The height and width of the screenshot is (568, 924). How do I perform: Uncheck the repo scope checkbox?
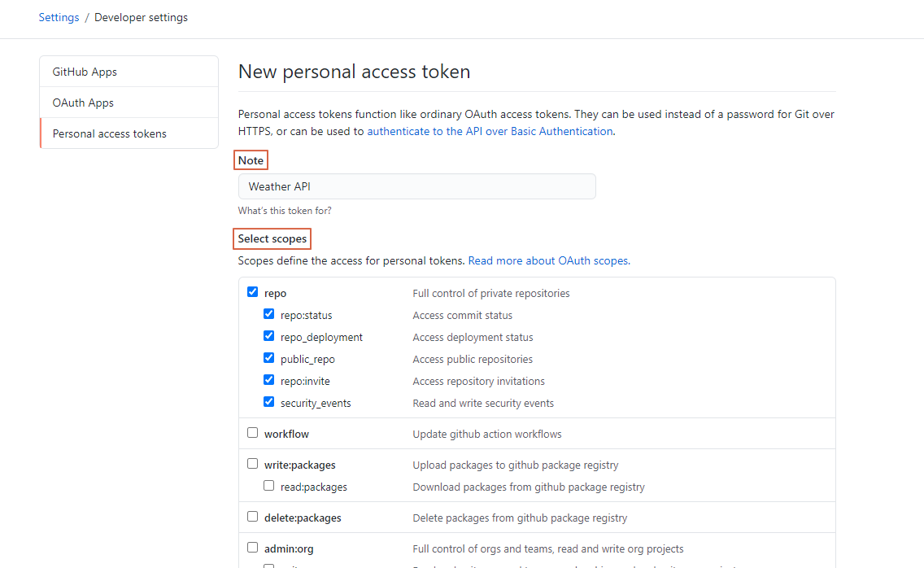252,292
